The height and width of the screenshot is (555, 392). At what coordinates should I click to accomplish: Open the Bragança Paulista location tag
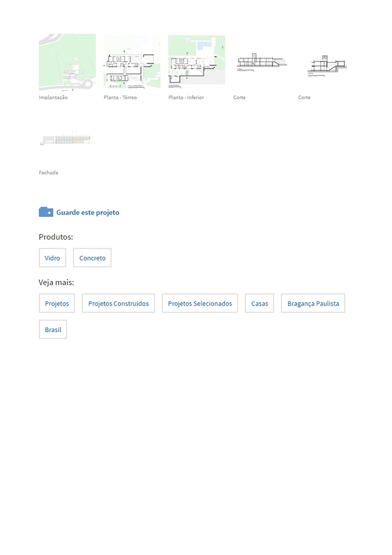(313, 303)
